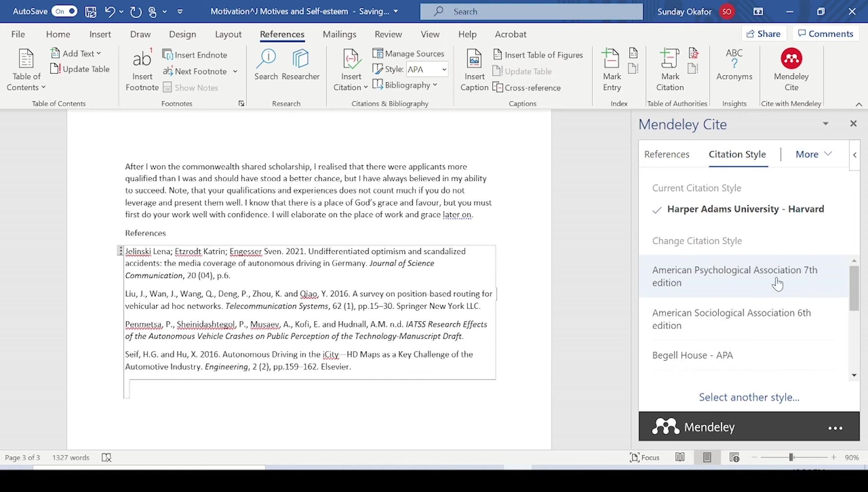Open the Mailings ribbon tab
Viewport: 868px width, 492px height.
pos(339,34)
